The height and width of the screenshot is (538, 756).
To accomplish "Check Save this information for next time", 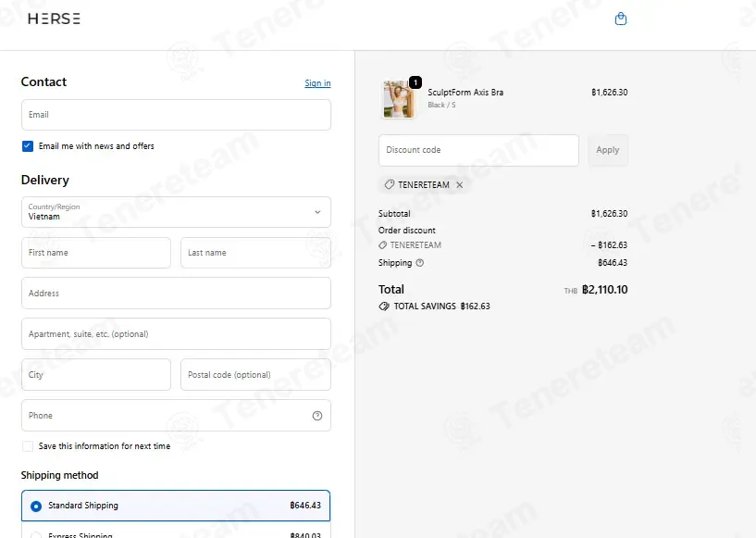I will (28, 446).
